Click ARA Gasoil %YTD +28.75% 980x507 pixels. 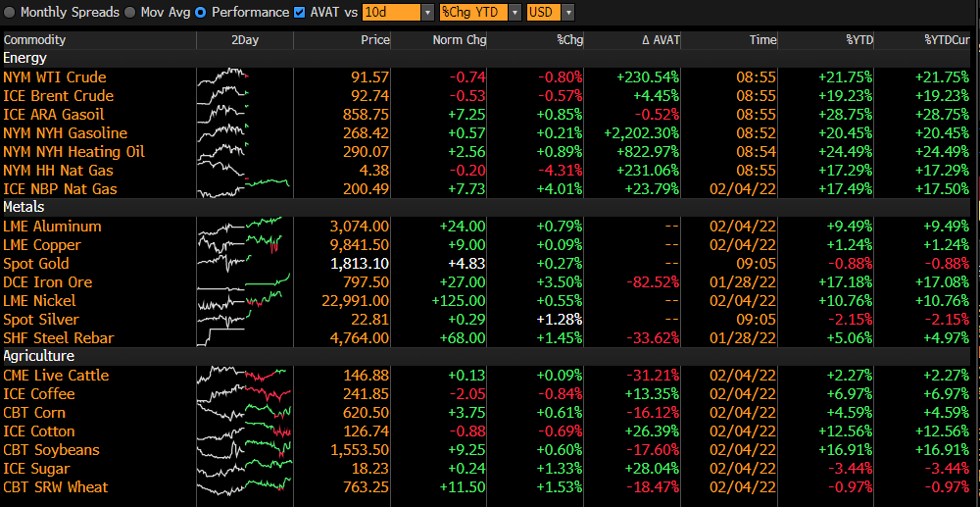pos(846,115)
